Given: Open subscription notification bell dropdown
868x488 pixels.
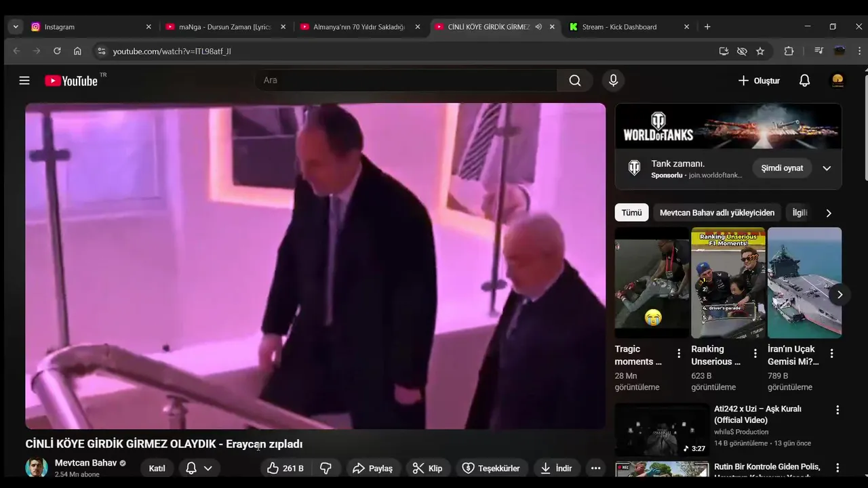Looking at the screenshot, I should 199,468.
